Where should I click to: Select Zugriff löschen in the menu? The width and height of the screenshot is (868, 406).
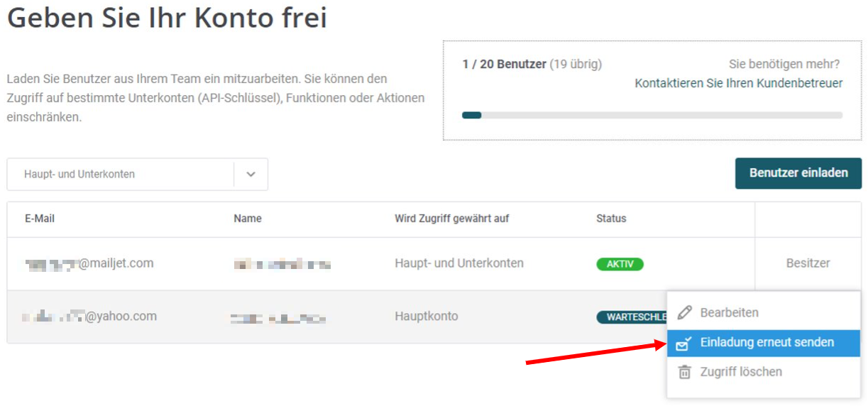(x=764, y=372)
